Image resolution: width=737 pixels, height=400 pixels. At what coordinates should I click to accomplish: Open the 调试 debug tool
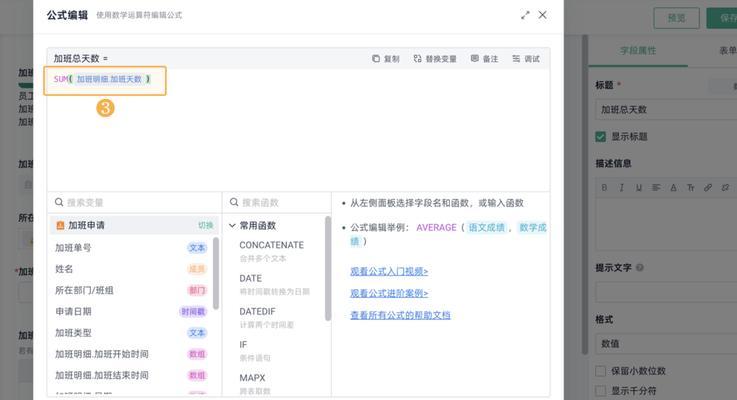point(526,59)
